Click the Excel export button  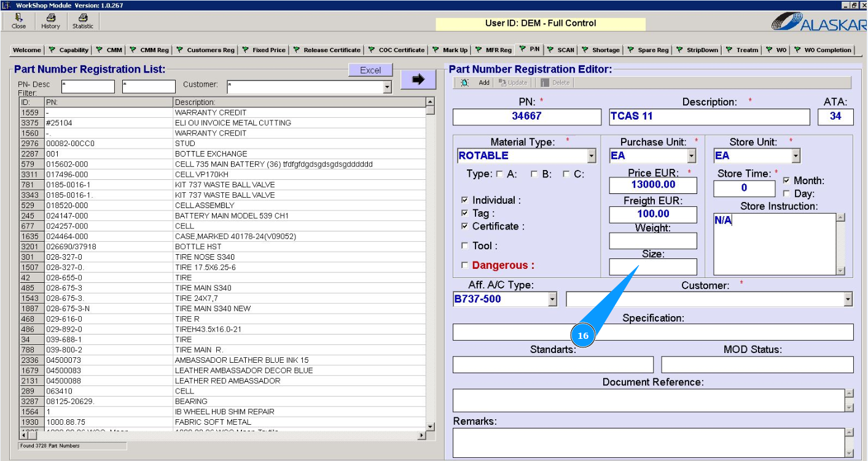pos(370,71)
